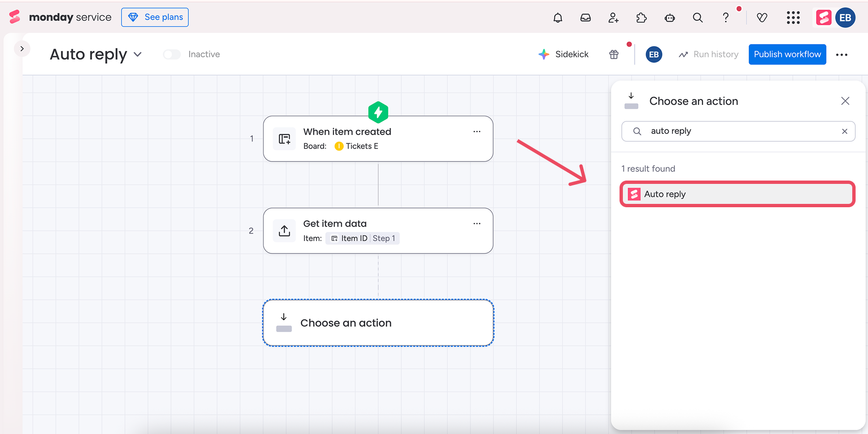Select the Auto reply action result
Image resolution: width=868 pixels, height=434 pixels.
click(x=737, y=194)
